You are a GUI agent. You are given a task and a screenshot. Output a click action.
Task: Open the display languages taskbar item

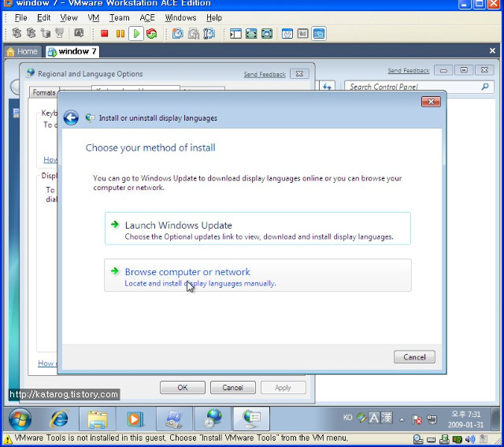[251, 419]
